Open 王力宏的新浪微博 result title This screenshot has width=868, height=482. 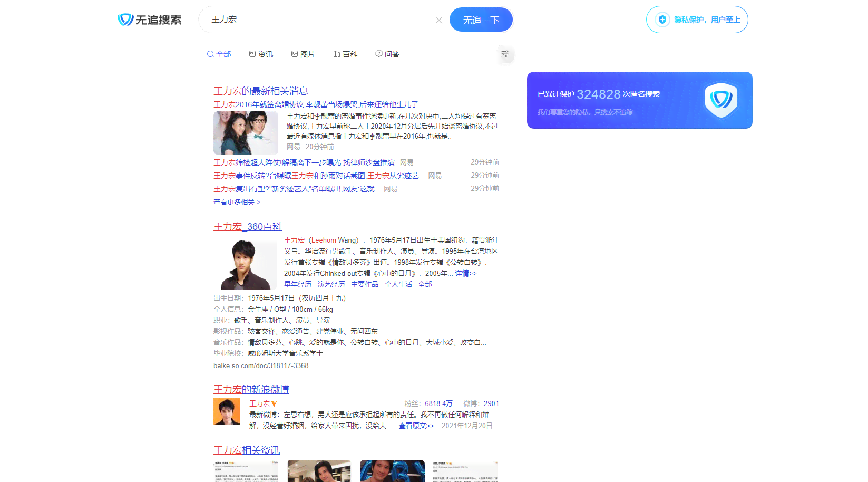(x=251, y=390)
